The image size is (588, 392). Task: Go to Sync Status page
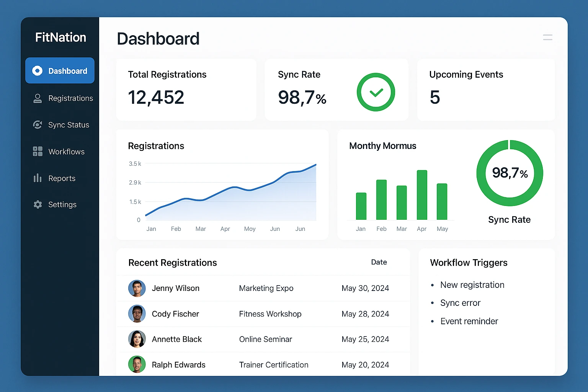pos(69,125)
